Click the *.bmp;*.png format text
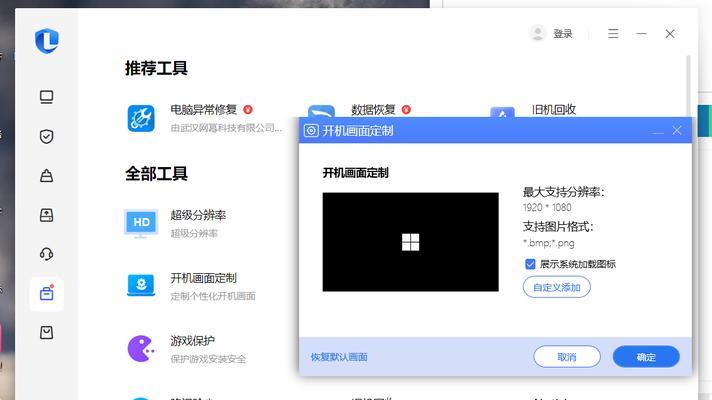Image resolution: width=712 pixels, height=400 pixels. click(549, 243)
